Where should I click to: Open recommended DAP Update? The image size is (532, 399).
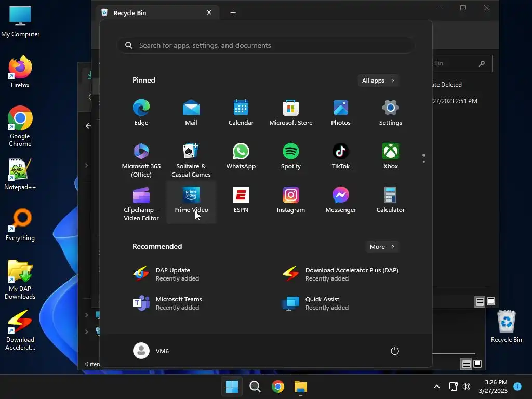192,274
